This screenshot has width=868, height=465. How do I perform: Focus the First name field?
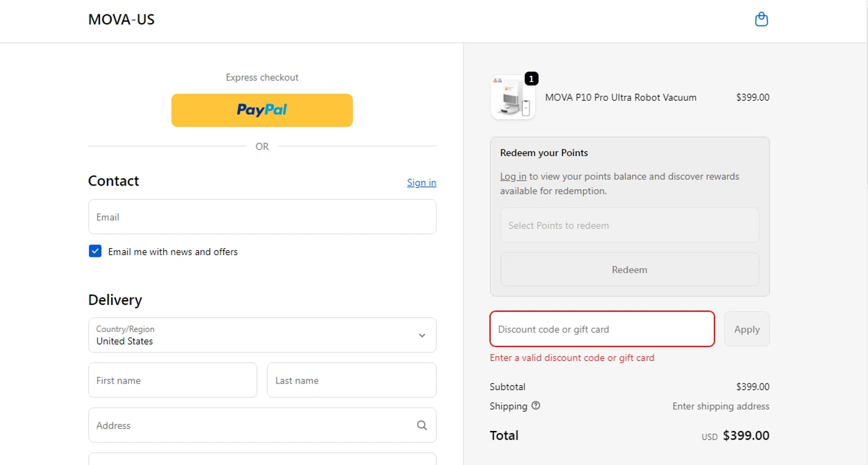pyautogui.click(x=172, y=380)
